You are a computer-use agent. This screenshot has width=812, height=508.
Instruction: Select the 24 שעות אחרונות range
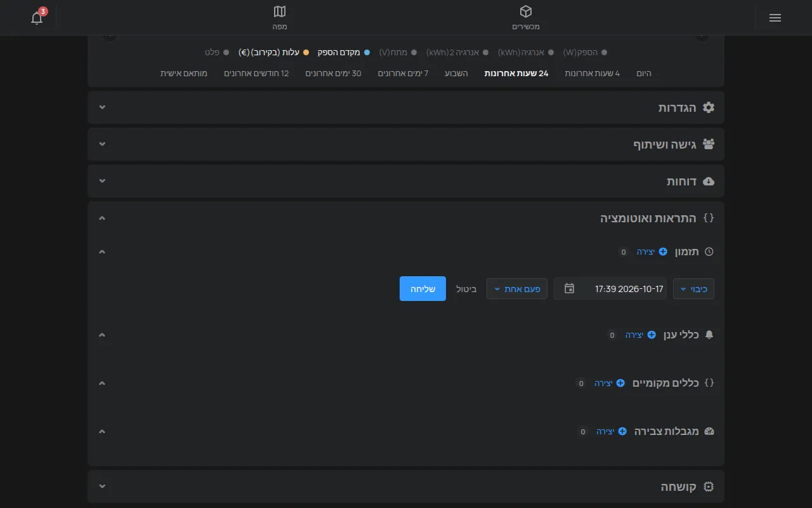click(x=516, y=73)
